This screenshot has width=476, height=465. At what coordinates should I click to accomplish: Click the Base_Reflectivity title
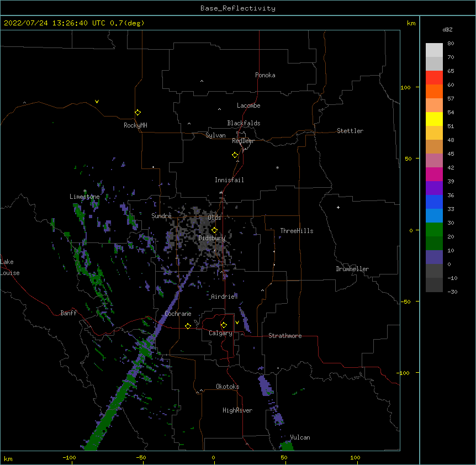tap(238, 8)
